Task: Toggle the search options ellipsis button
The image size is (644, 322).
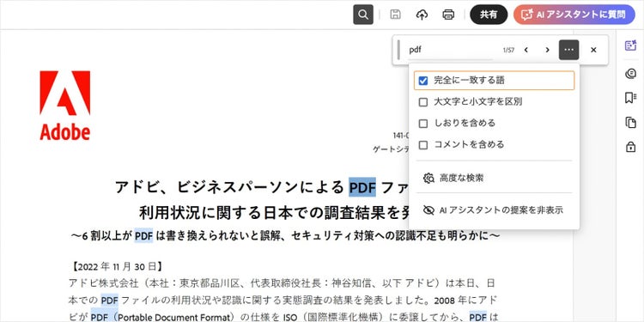Action: (x=568, y=50)
